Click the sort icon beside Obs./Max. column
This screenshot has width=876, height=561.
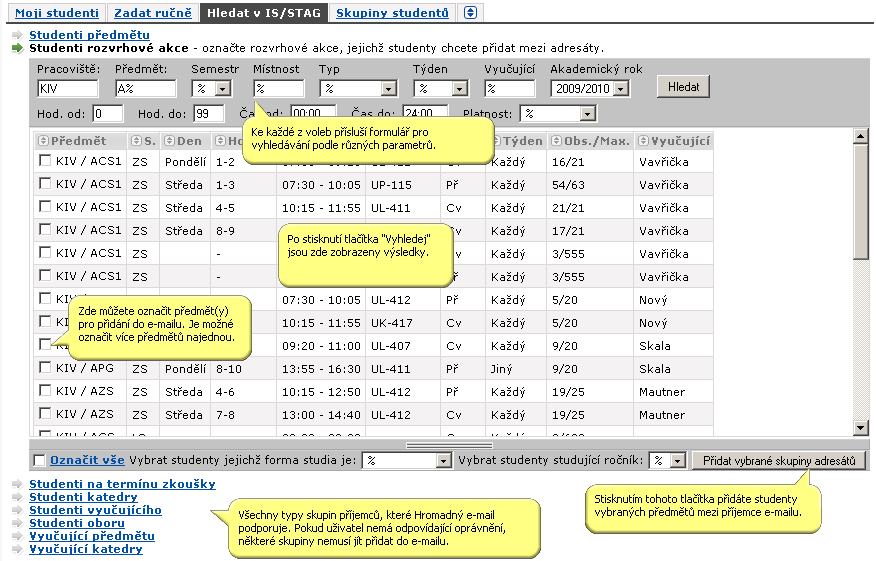tap(556, 141)
